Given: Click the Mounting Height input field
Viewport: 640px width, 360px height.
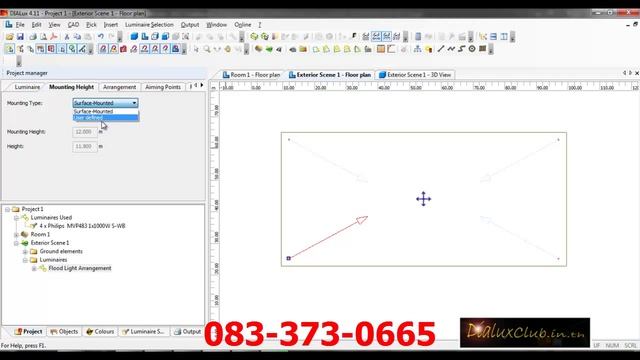Looking at the screenshot, I should click(x=85, y=132).
